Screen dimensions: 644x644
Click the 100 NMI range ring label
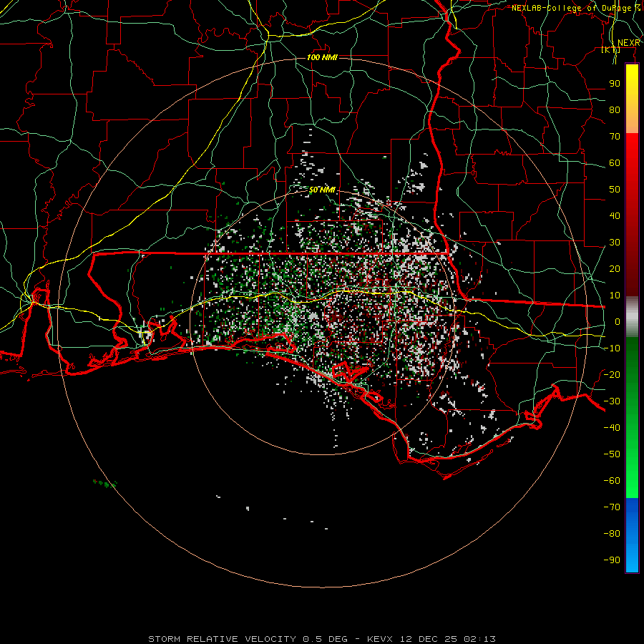pos(323,57)
